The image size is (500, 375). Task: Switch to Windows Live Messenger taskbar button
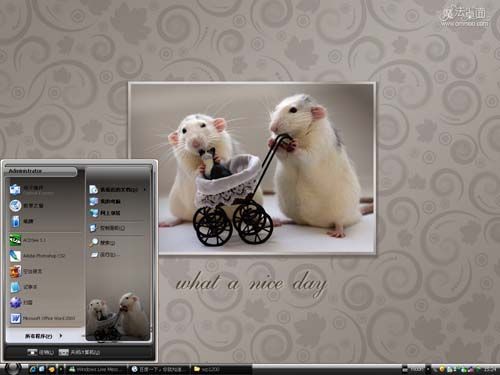[97, 369]
